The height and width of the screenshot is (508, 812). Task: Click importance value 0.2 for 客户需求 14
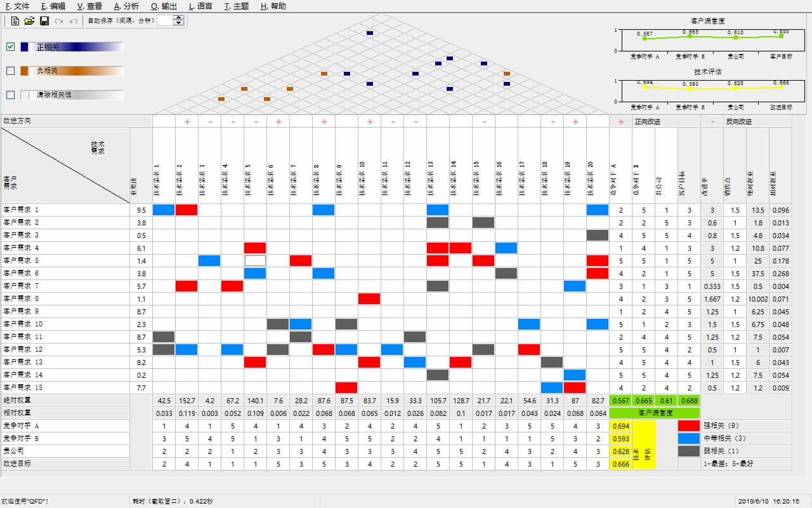coord(141,375)
